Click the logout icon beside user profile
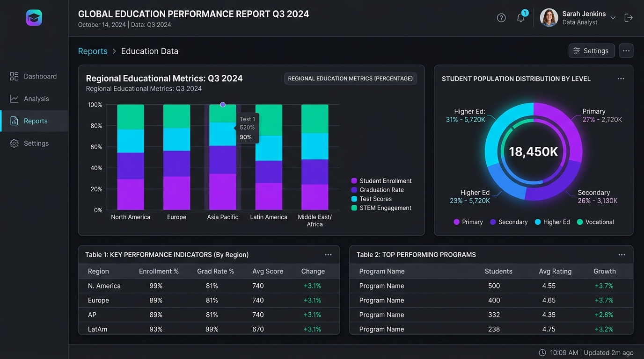Screen dimensions: 644x359 [x=629, y=18]
